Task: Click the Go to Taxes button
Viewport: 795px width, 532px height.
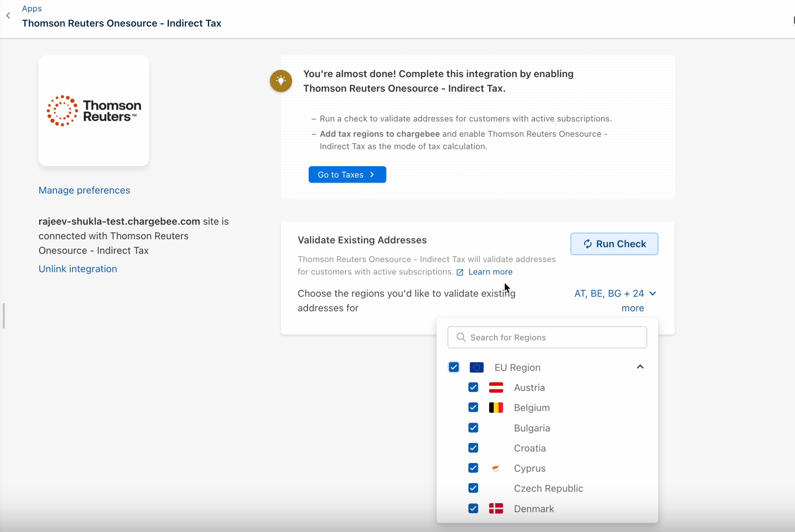Action: [347, 174]
